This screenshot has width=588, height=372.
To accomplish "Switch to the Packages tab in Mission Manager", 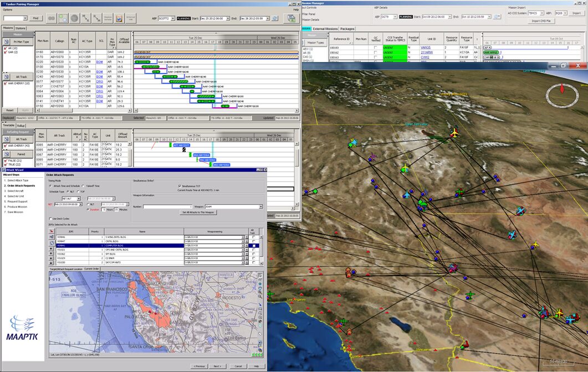I will pyautogui.click(x=348, y=28).
